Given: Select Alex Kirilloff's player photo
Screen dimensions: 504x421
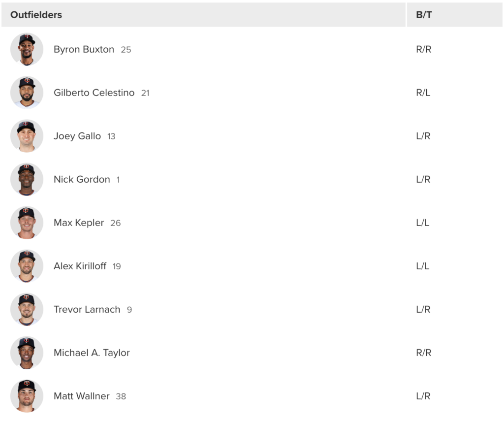Looking at the screenshot, I should (27, 266).
